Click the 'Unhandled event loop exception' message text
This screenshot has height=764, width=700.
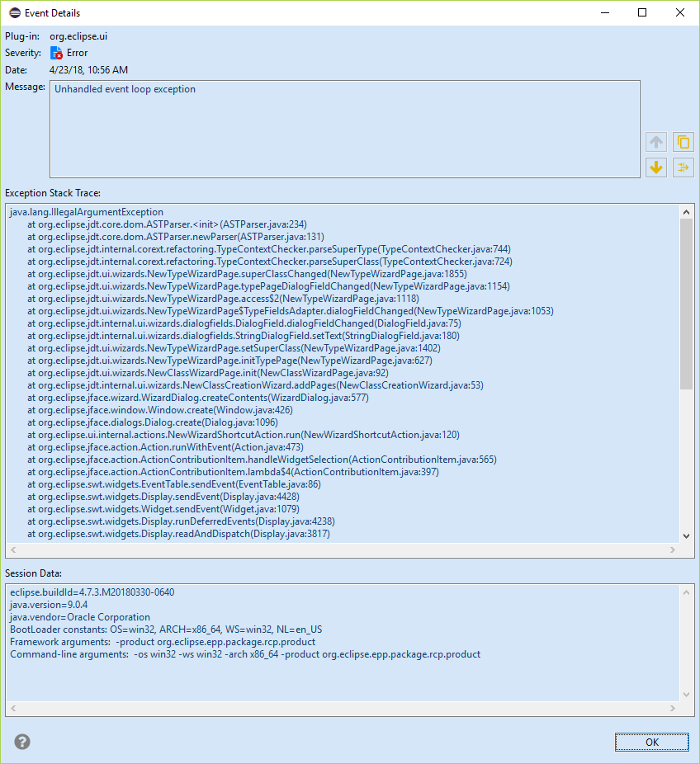pos(125,89)
